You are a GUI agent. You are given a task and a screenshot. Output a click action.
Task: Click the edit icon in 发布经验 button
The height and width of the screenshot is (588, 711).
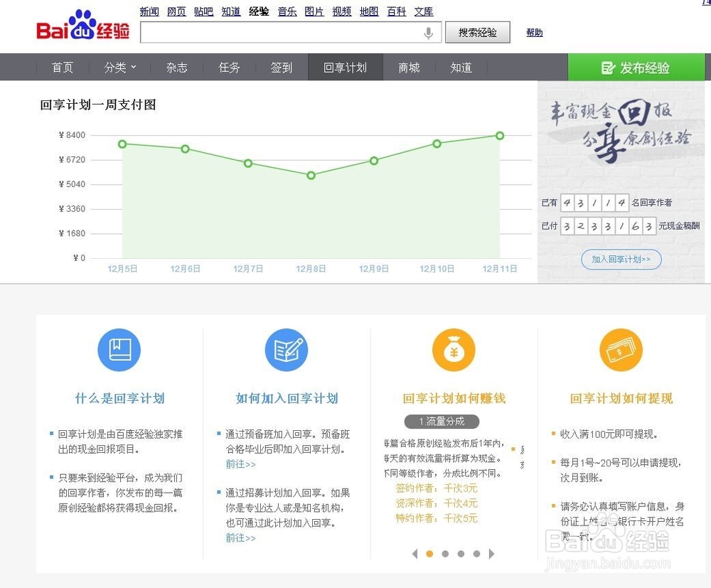click(x=608, y=68)
